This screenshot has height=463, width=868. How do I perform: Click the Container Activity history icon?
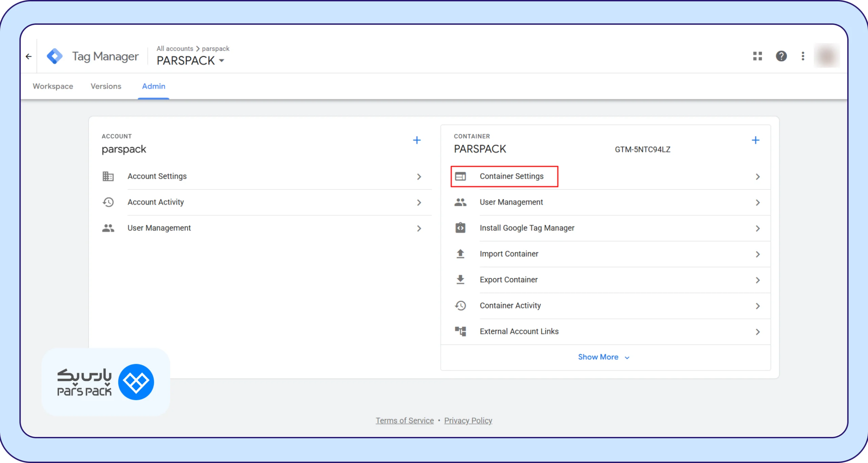point(460,306)
